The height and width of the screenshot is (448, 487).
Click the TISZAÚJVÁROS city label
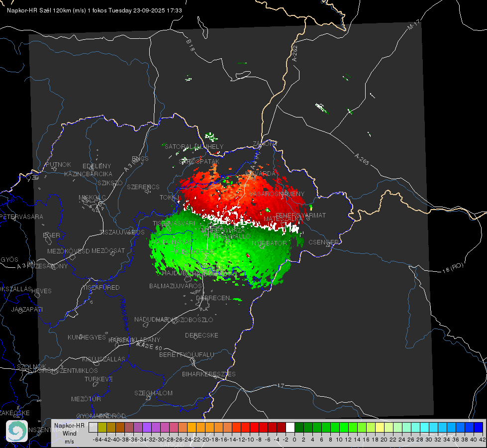(122, 232)
